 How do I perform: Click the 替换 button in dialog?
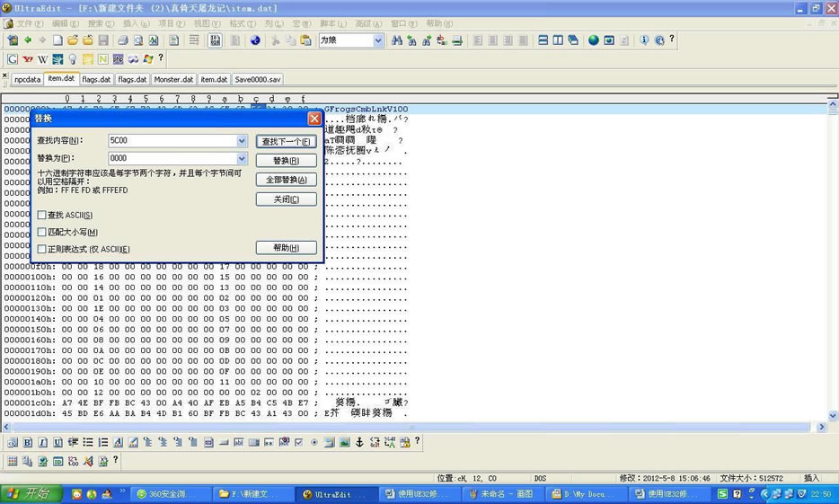click(x=287, y=161)
